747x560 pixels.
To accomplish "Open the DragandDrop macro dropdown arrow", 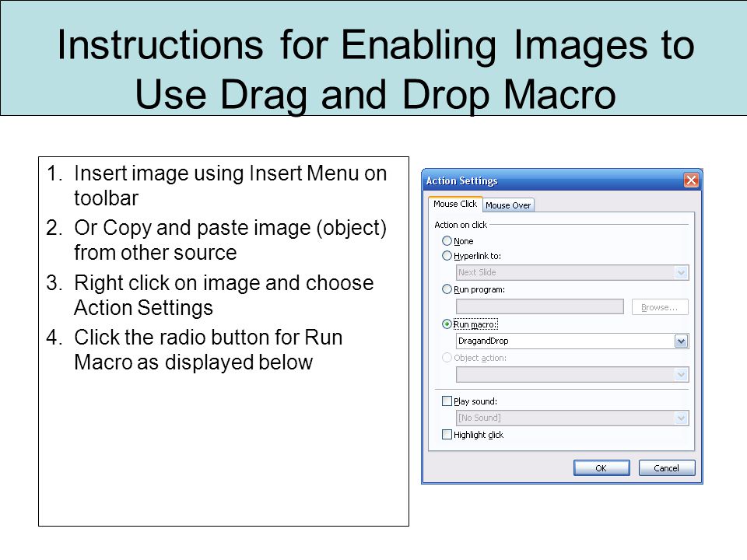I will [682, 341].
